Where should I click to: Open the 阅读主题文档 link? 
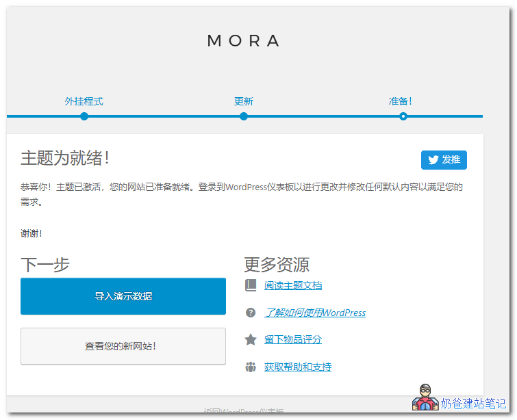[x=293, y=285]
